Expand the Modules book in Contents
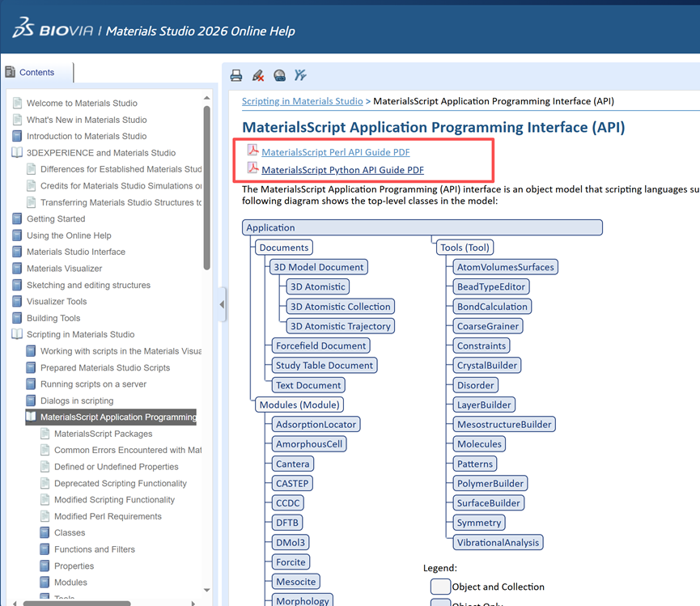Image resolution: width=700 pixels, height=606 pixels. point(45,583)
